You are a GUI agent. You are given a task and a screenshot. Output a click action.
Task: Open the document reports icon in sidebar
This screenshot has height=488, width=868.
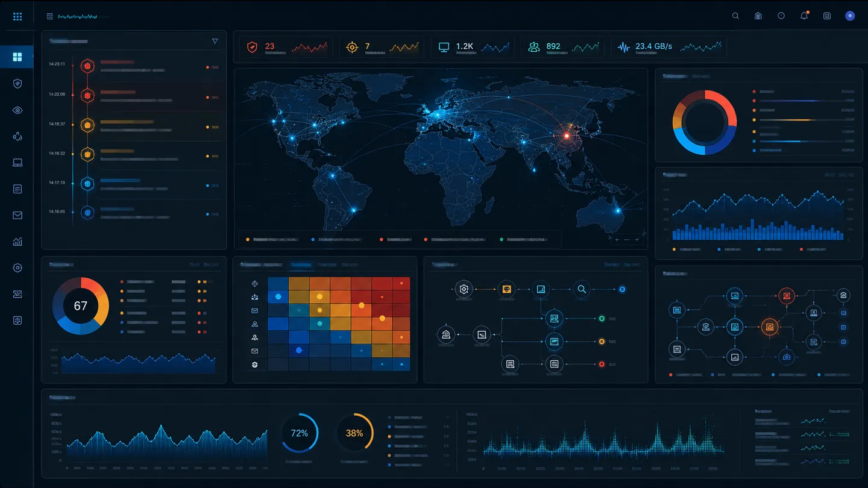pos(17,189)
